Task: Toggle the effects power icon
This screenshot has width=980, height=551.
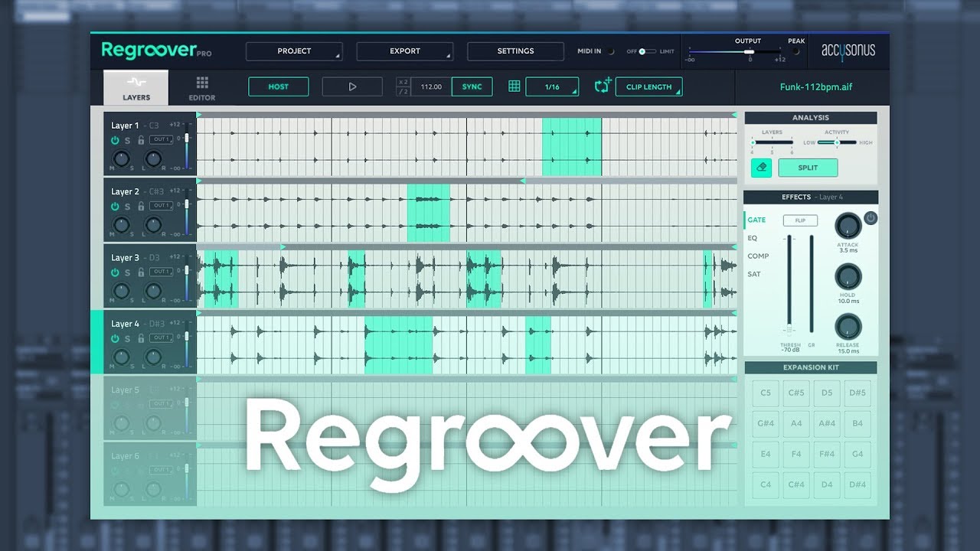Action: pos(871,218)
